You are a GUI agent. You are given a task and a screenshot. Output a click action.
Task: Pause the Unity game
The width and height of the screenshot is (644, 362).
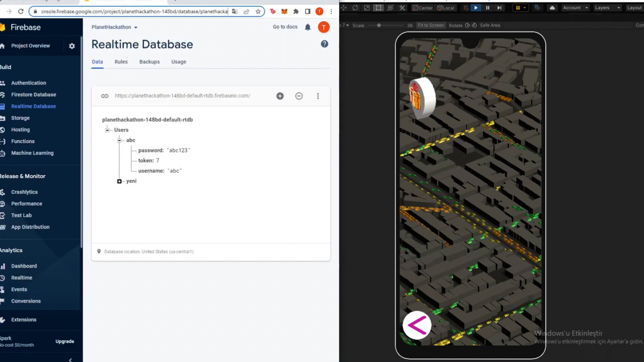[x=488, y=8]
